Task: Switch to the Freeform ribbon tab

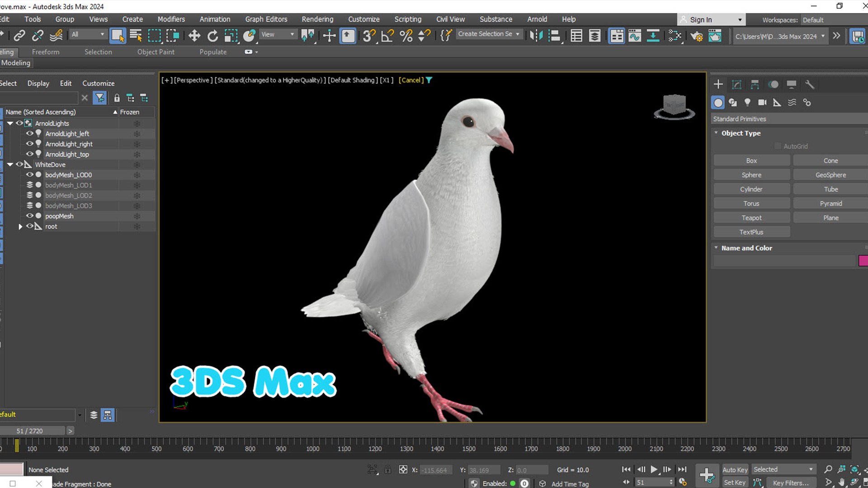Action: coord(46,52)
